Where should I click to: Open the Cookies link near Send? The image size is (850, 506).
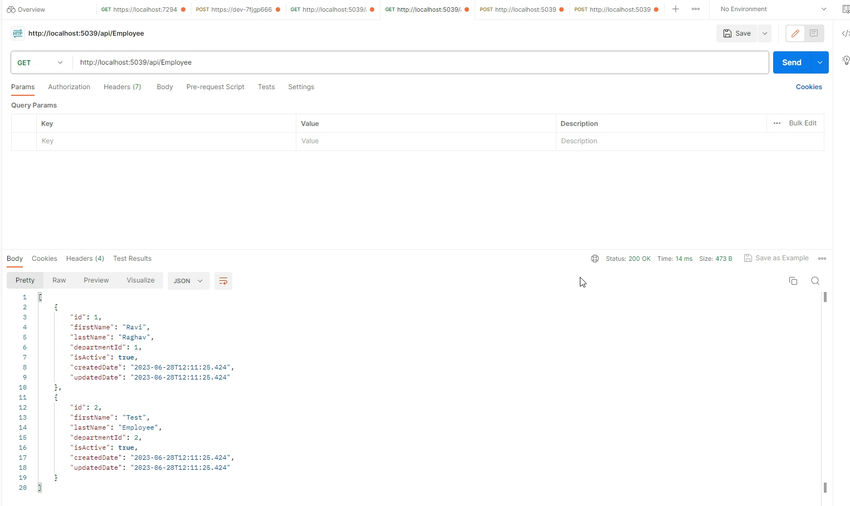pyautogui.click(x=809, y=87)
